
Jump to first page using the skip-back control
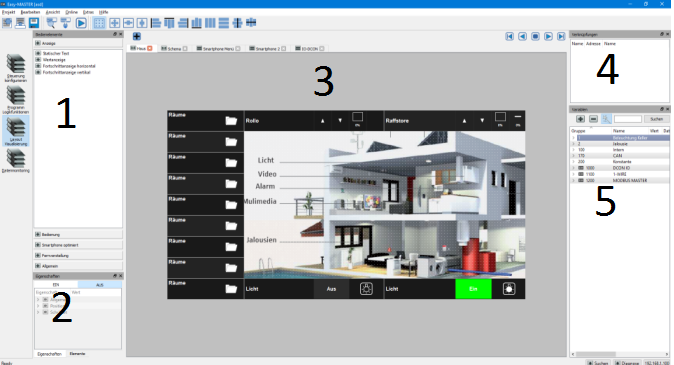click(509, 37)
